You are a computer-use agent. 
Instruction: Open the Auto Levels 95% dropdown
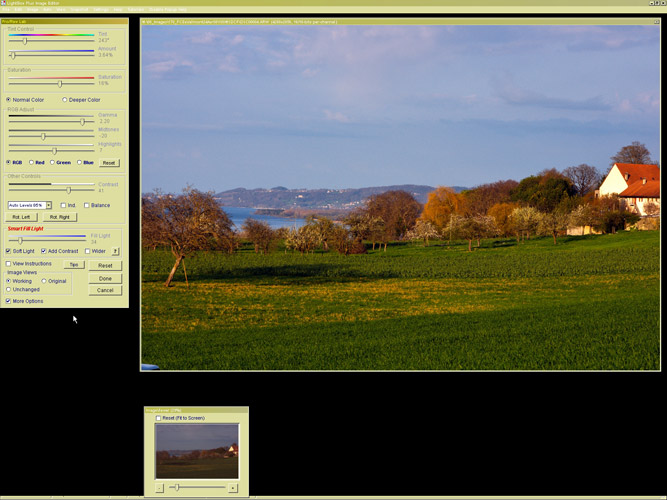coord(48,205)
